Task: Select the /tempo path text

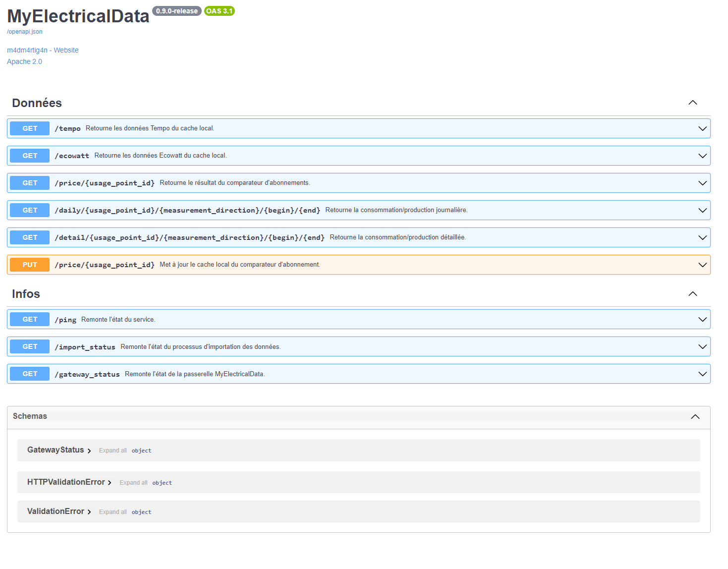Action: point(67,128)
